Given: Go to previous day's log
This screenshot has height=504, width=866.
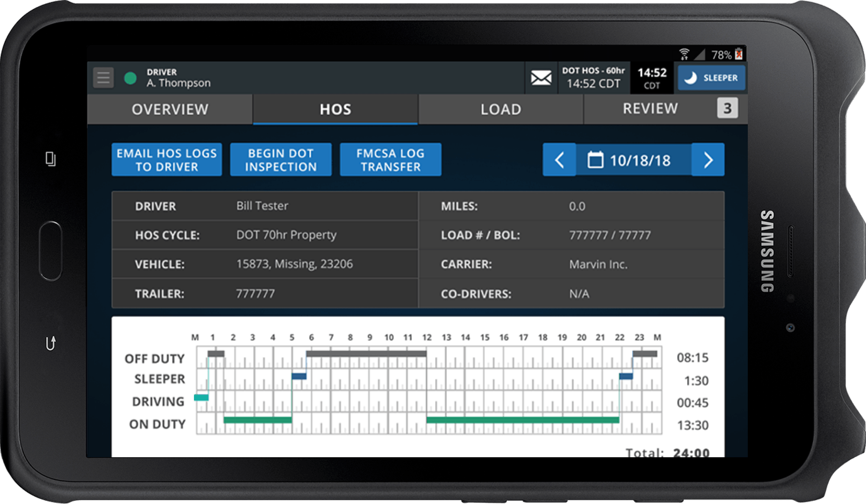Looking at the screenshot, I should pos(559,160).
